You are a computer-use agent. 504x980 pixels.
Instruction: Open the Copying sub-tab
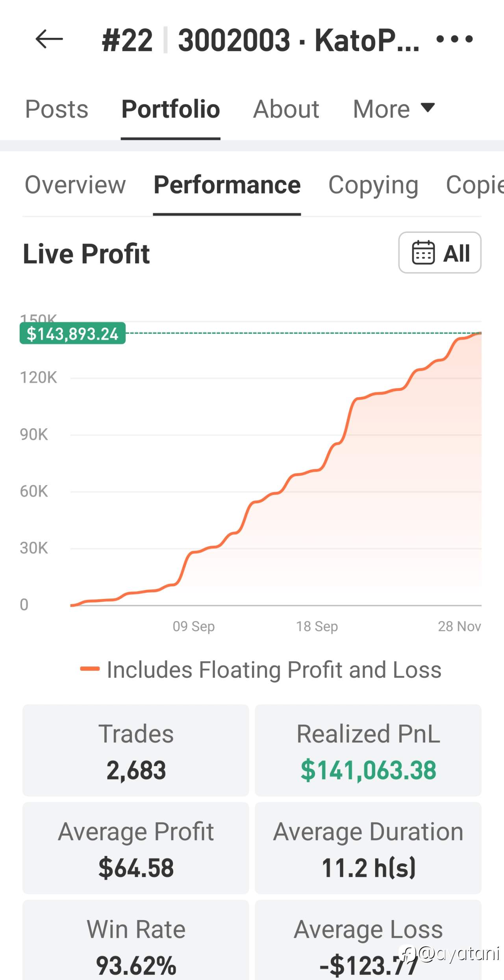[373, 185]
